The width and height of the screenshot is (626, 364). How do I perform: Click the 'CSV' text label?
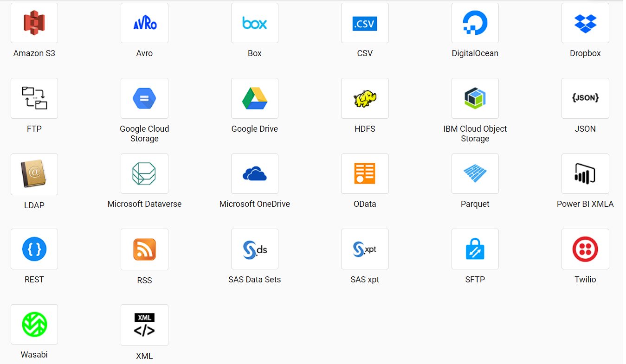point(365,53)
